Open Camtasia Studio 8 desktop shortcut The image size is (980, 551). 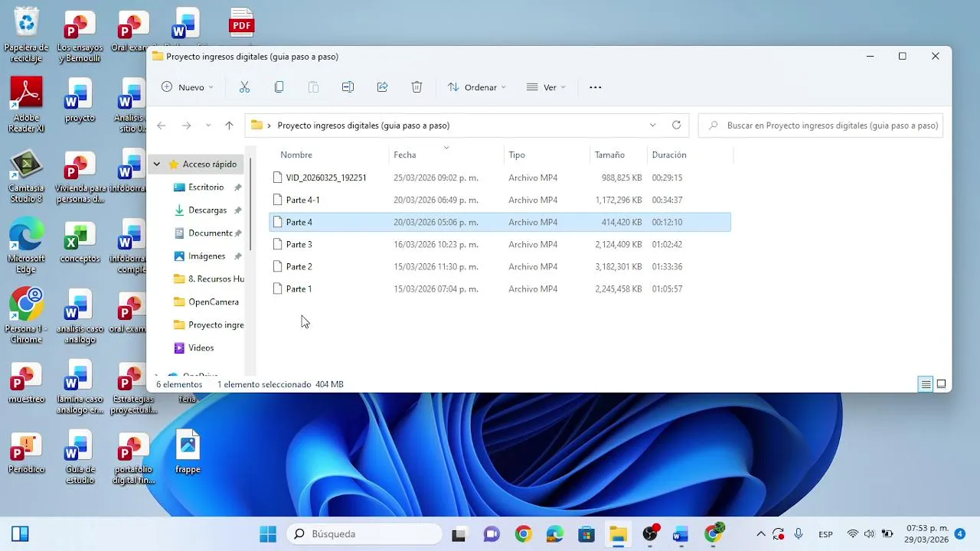click(26, 176)
